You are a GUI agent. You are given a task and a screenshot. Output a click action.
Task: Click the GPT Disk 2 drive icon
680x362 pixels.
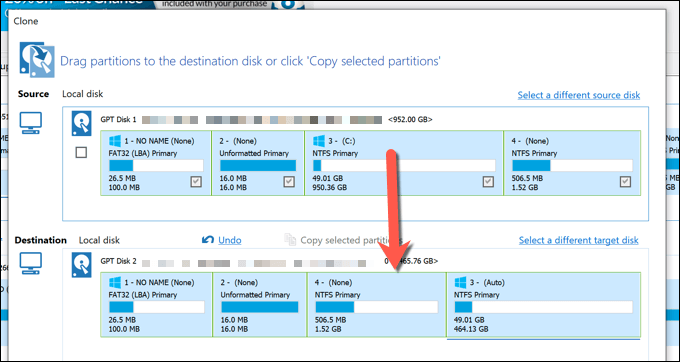(x=82, y=265)
